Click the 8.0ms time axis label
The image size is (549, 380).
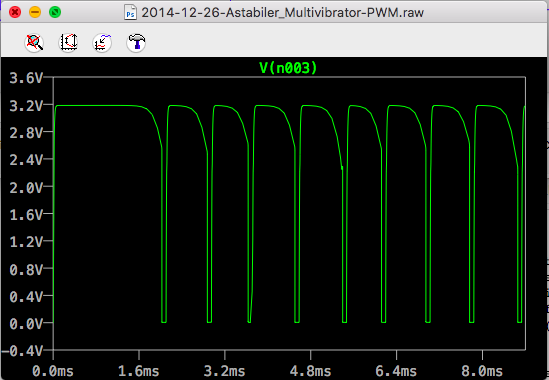point(482,371)
